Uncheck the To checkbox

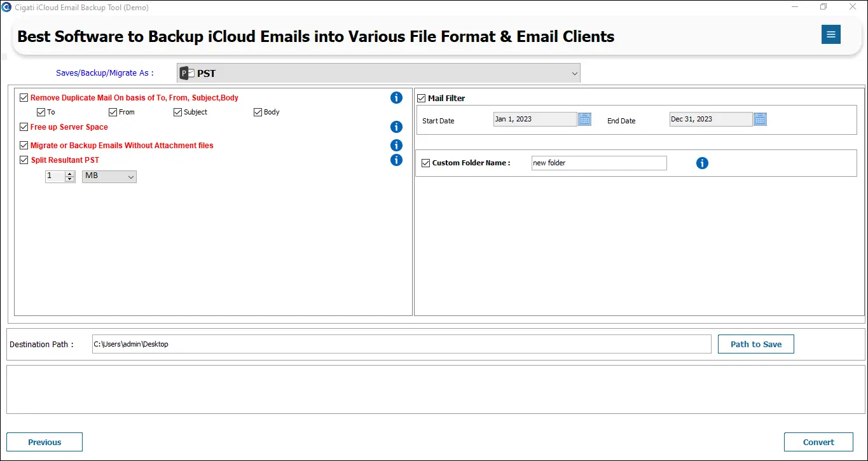coord(41,112)
